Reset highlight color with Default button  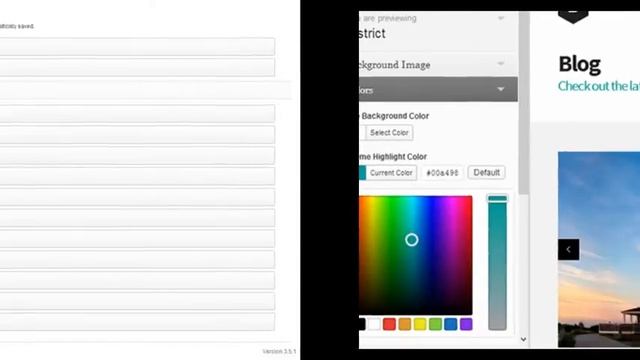pyautogui.click(x=487, y=172)
